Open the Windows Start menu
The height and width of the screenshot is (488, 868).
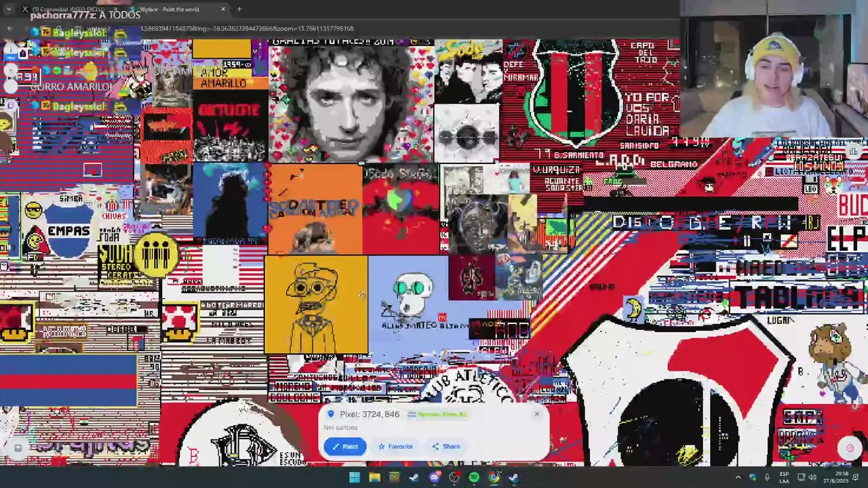[354, 477]
